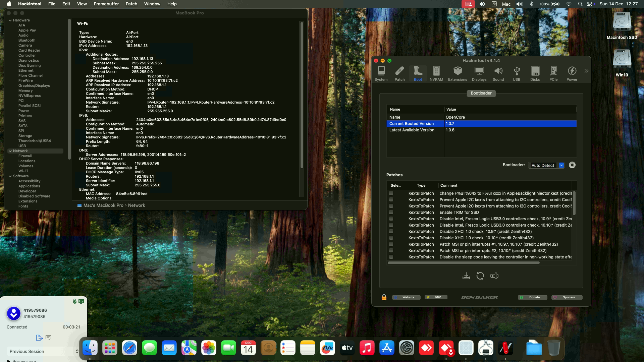Click the horizontal scrollbar under the patches list

pyautogui.click(x=463, y=263)
